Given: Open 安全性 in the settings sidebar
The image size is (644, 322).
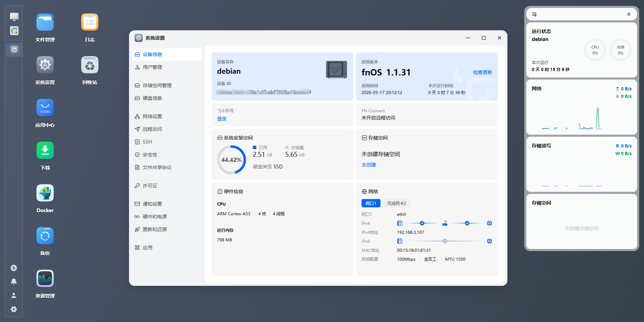Looking at the screenshot, I should pos(167,155).
